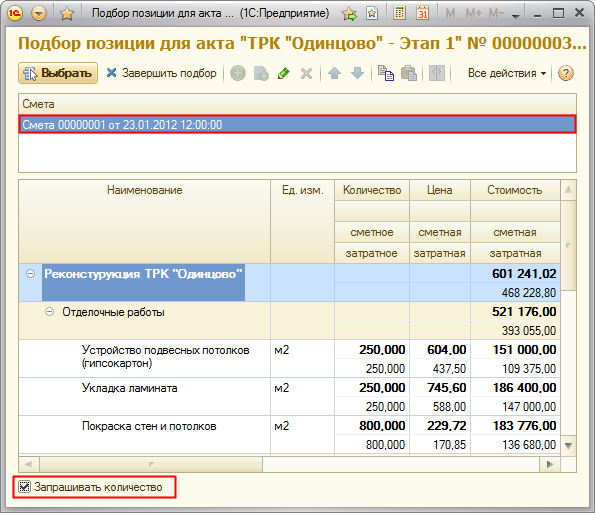Click cost value 468 228,80
Image resolution: width=595 pixels, height=513 pixels.
tap(529, 293)
